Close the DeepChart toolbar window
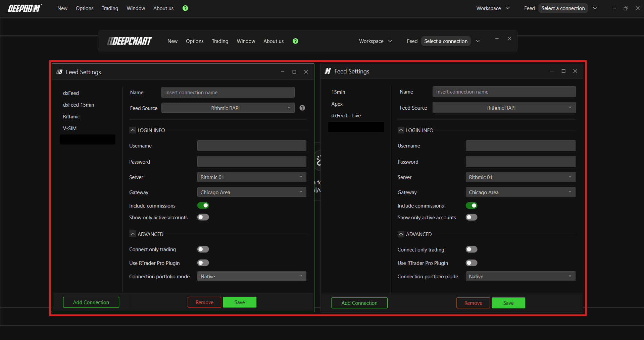This screenshot has height=340, width=644. pos(509,39)
